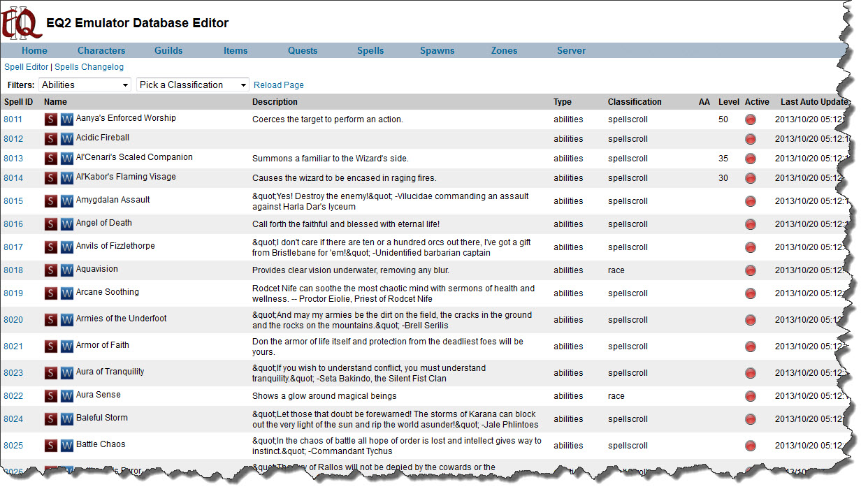868x496 pixels.
Task: Toggle Active status for Aquavision row
Action: (751, 270)
